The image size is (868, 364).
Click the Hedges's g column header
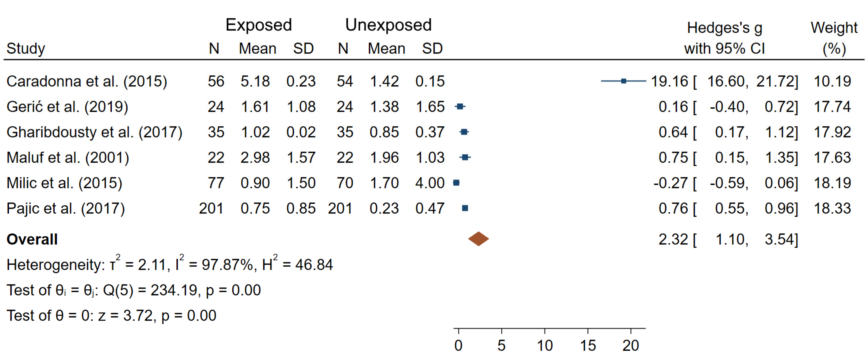[724, 28]
